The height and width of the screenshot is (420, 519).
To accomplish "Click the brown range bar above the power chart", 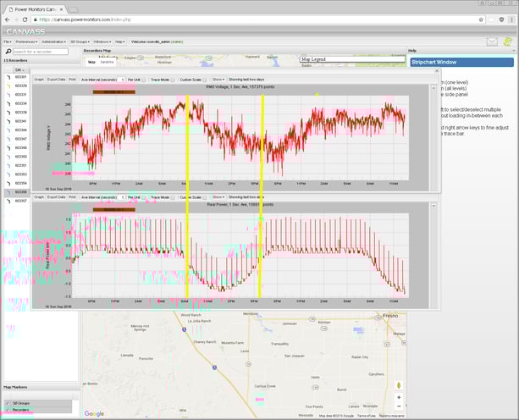I will pos(114,209).
